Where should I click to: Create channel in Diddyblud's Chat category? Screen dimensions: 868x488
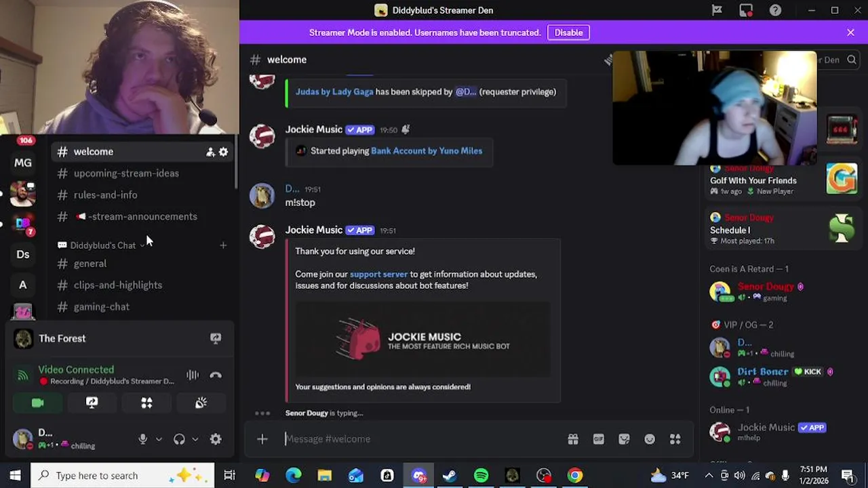pos(223,245)
